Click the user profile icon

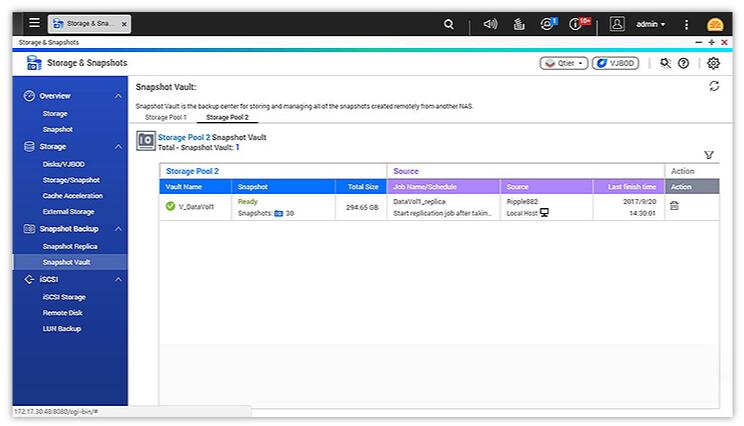click(x=617, y=24)
